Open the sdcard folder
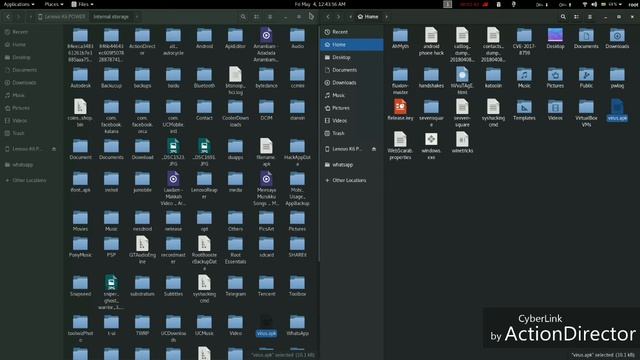Screen dimensions: 640x360 (266, 247)
